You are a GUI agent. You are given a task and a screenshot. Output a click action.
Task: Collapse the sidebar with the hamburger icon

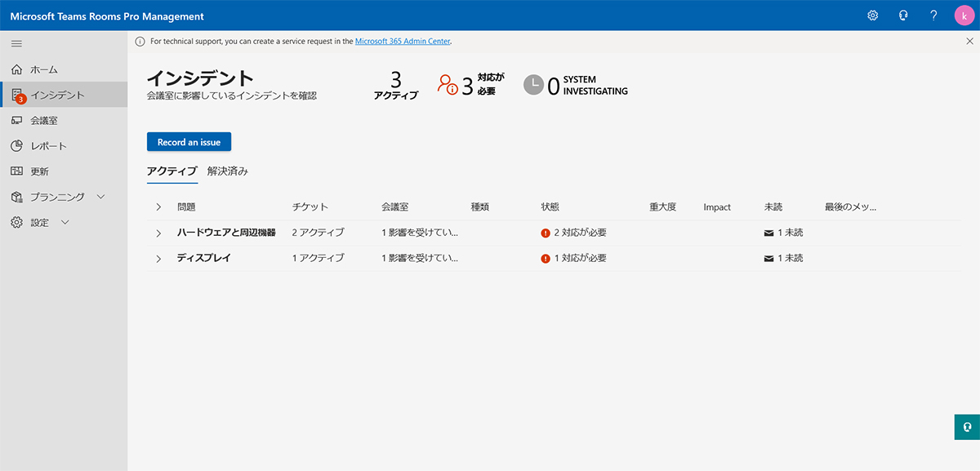pyautogui.click(x=16, y=43)
